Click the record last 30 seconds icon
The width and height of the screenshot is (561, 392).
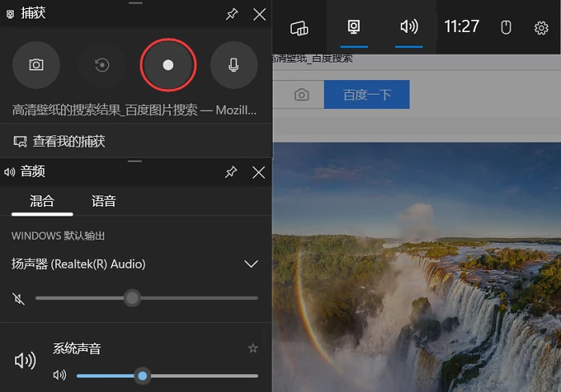[102, 65]
